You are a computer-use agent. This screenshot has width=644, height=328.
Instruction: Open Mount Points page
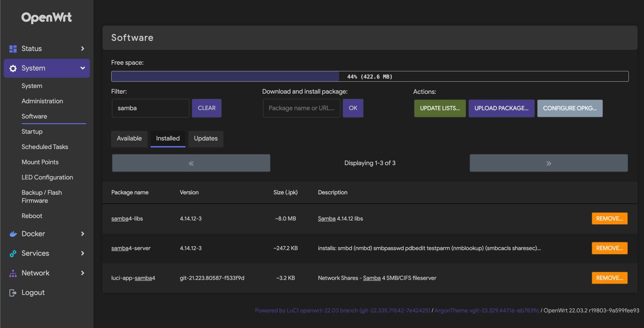(40, 162)
